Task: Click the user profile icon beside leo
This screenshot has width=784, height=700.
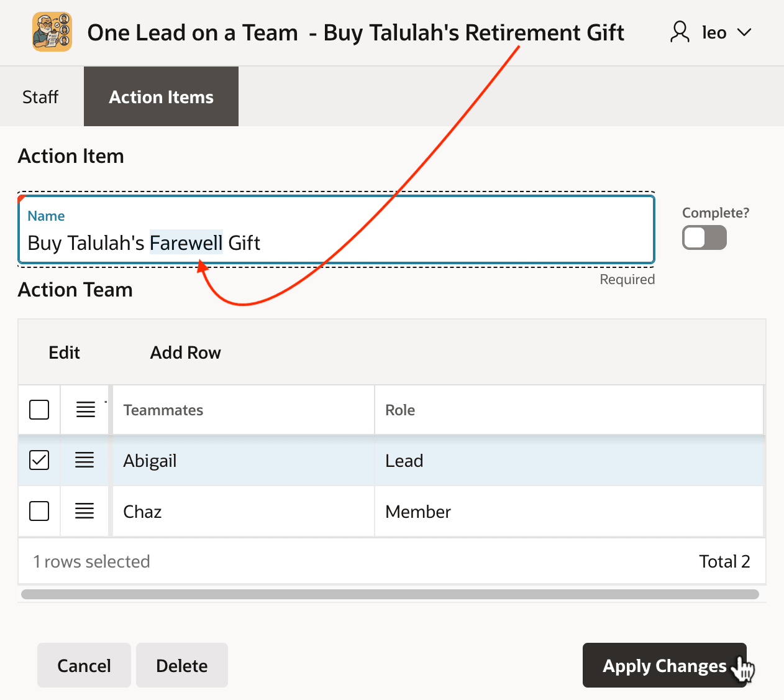Action: 680,32
